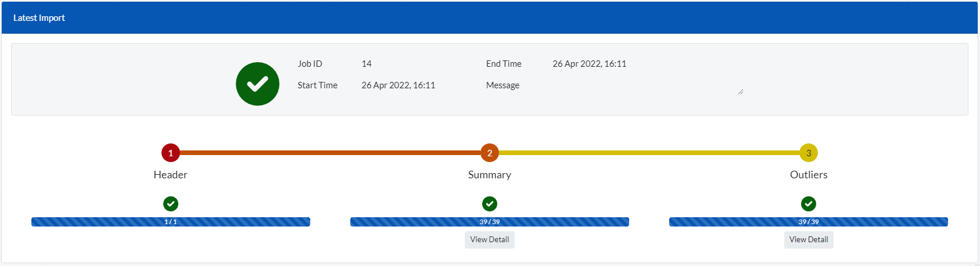
Task: Click green check icon under Header
Action: click(171, 204)
